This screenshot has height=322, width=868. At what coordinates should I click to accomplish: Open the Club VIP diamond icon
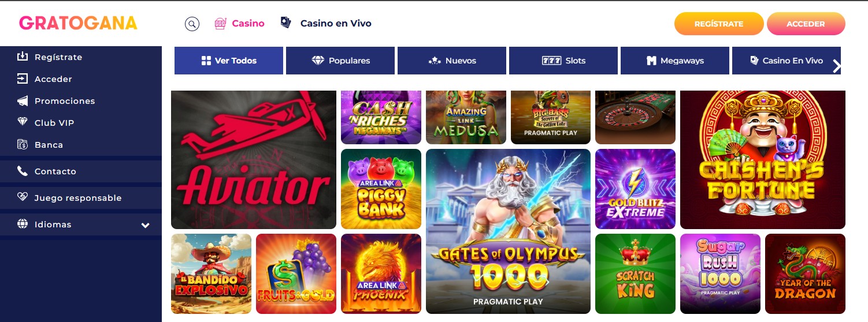[x=23, y=122]
